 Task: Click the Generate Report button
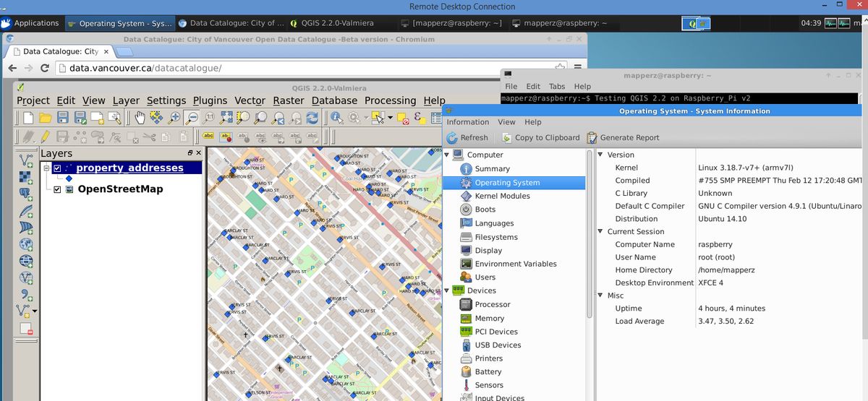[x=623, y=137]
